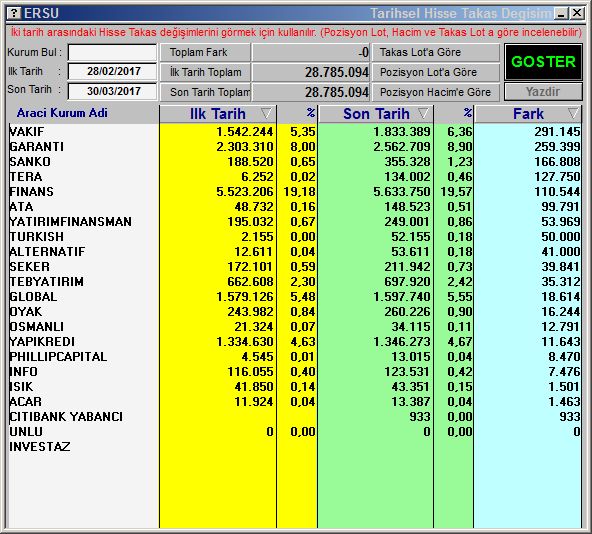Click VAKIF Fark value 291.145

click(557, 132)
